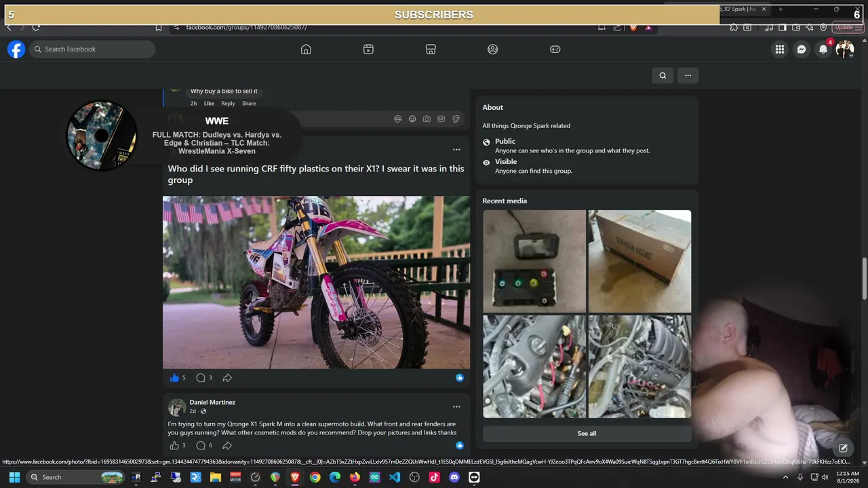This screenshot has width=868, height=488.
Task: Open the controller board recent media photo
Action: click(x=534, y=261)
